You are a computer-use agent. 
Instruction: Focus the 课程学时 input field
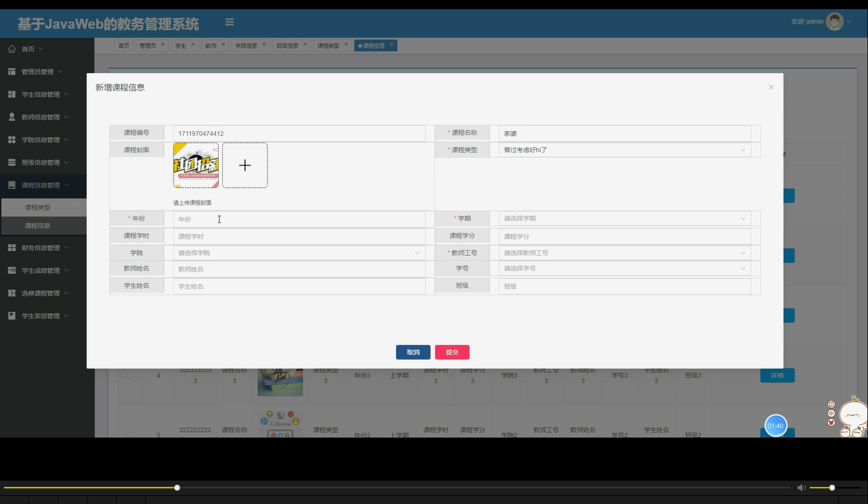299,237
